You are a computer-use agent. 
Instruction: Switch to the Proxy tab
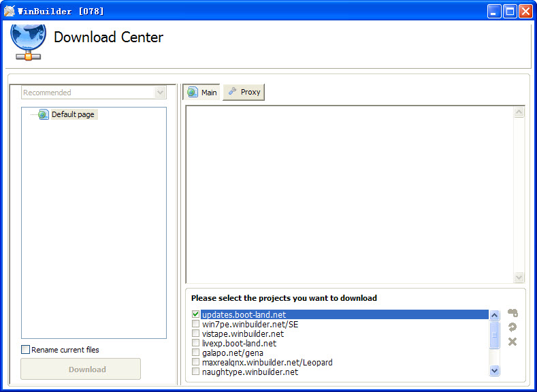coord(244,92)
